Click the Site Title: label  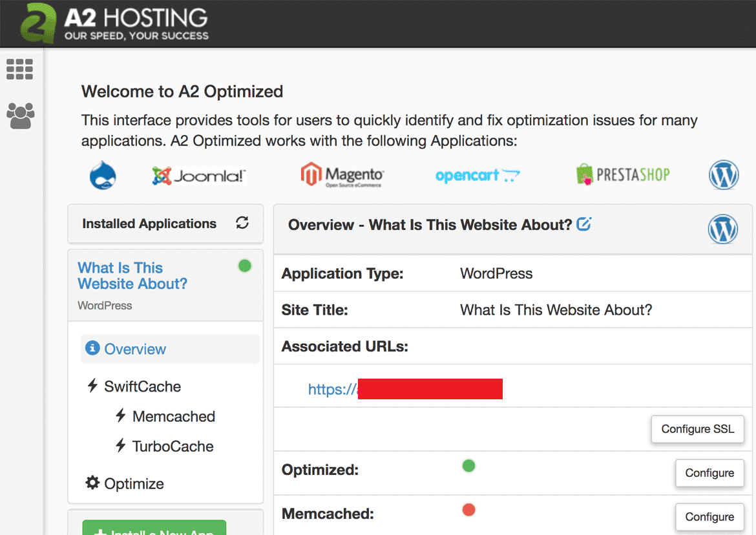[x=315, y=310]
